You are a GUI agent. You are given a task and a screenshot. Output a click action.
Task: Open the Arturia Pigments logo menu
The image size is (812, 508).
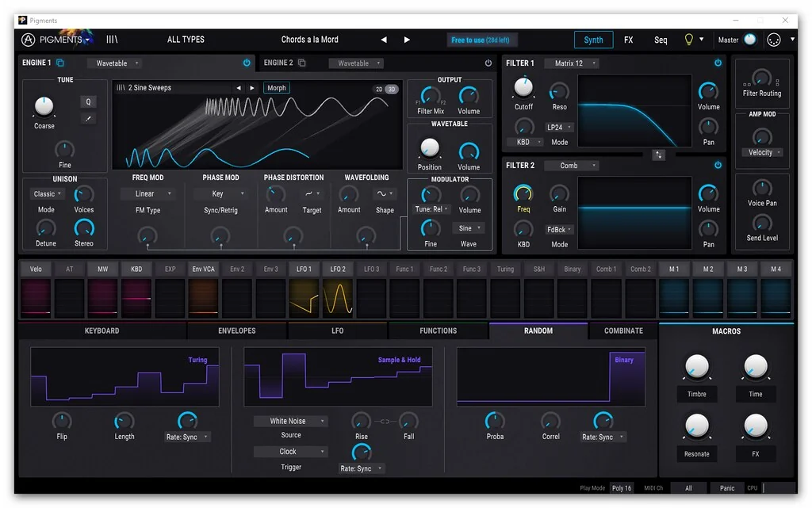pyautogui.click(x=56, y=40)
